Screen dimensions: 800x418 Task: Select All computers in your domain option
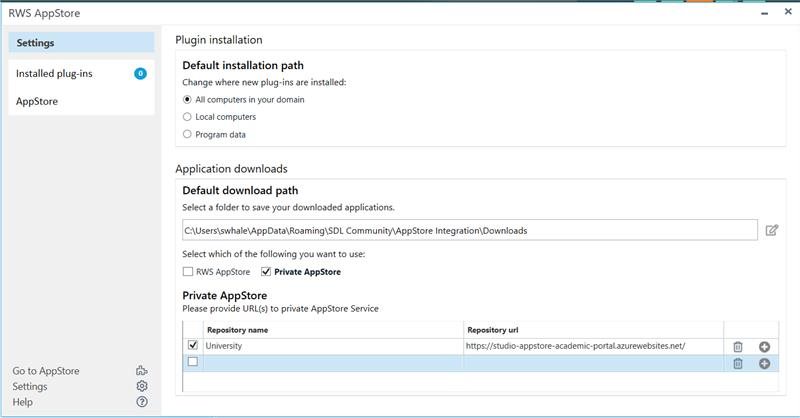[x=187, y=100]
